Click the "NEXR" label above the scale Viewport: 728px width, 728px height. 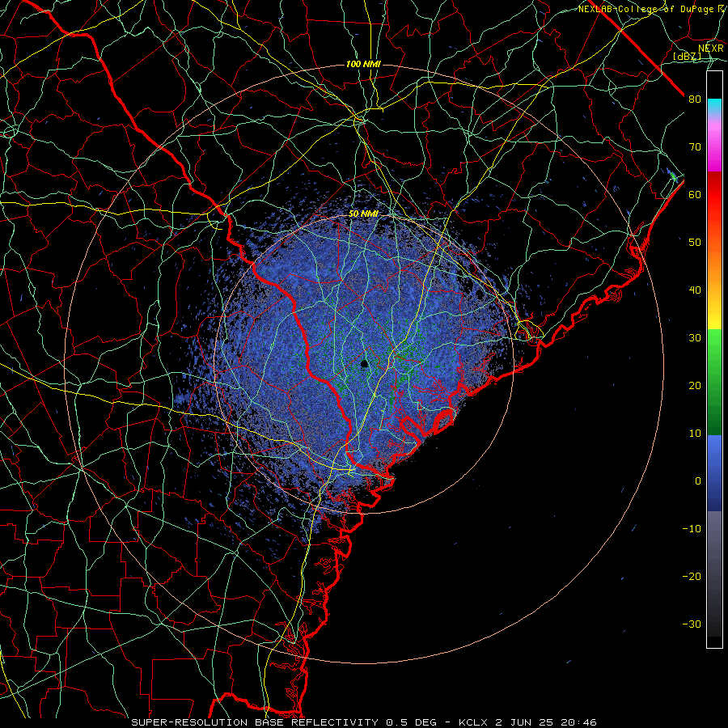[711, 49]
